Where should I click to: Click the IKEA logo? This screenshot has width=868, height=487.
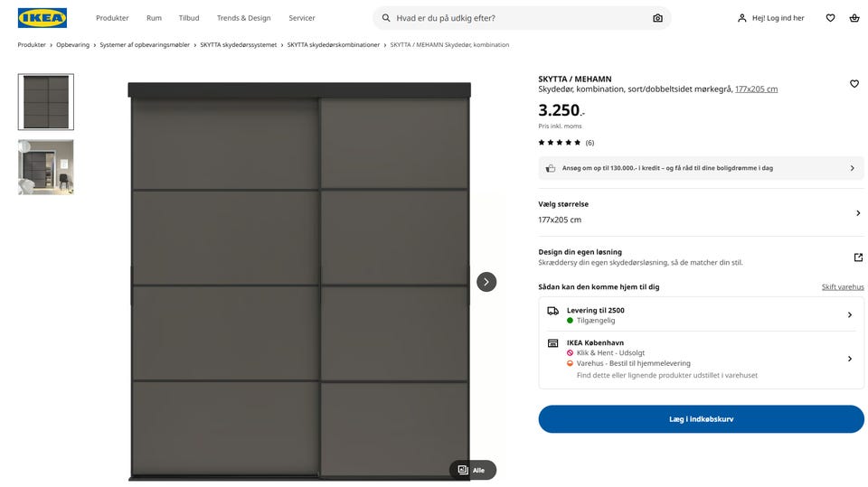click(x=42, y=18)
